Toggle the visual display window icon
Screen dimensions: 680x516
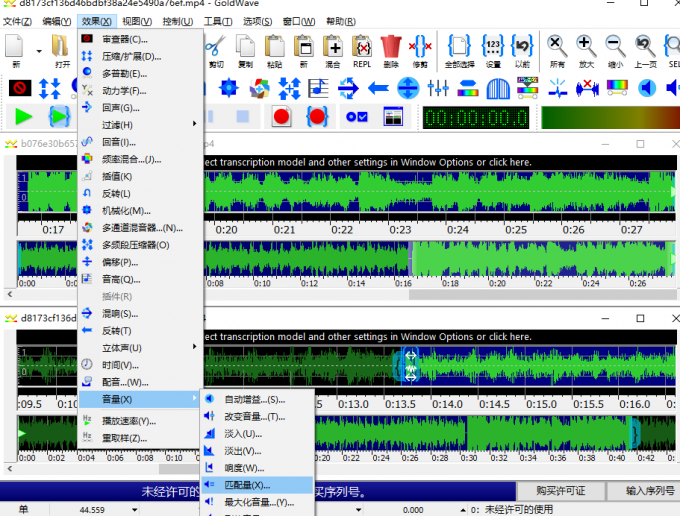pos(393,117)
